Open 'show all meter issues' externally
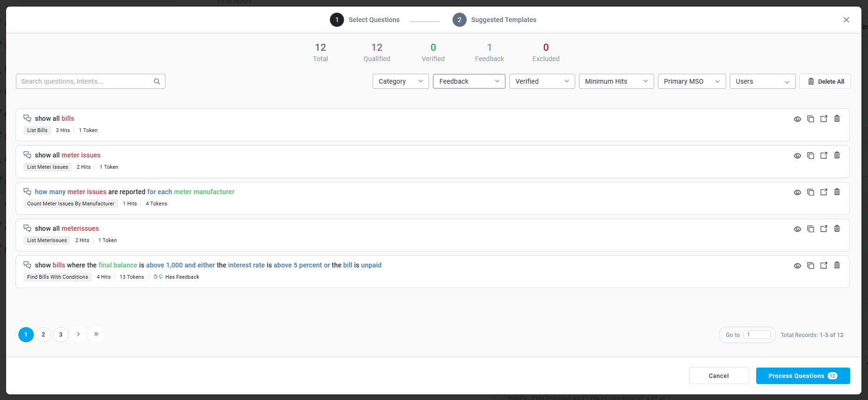 [x=824, y=156]
